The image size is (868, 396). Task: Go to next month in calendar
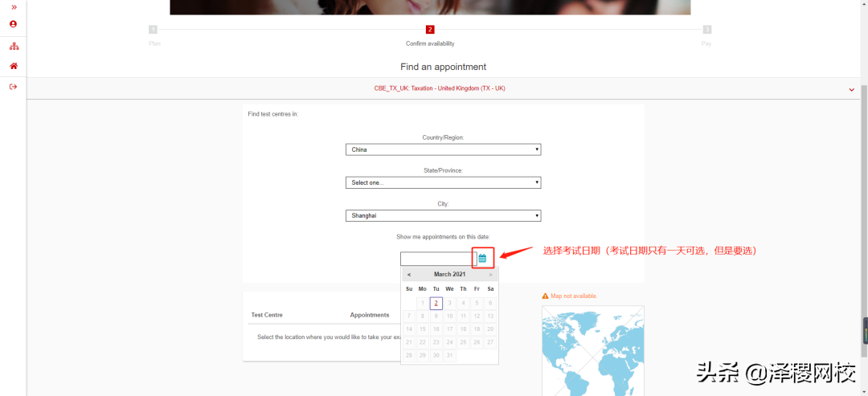pyautogui.click(x=490, y=275)
